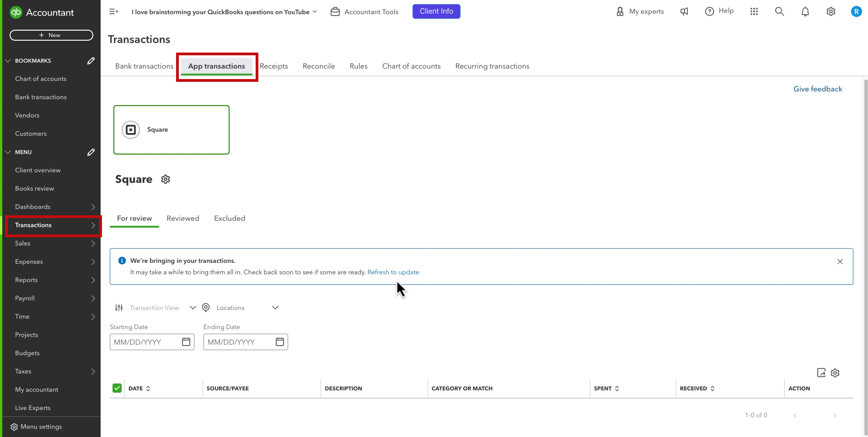Collapse the left navigation menu icon
Image resolution: width=868 pixels, height=437 pixels.
pyautogui.click(x=113, y=11)
